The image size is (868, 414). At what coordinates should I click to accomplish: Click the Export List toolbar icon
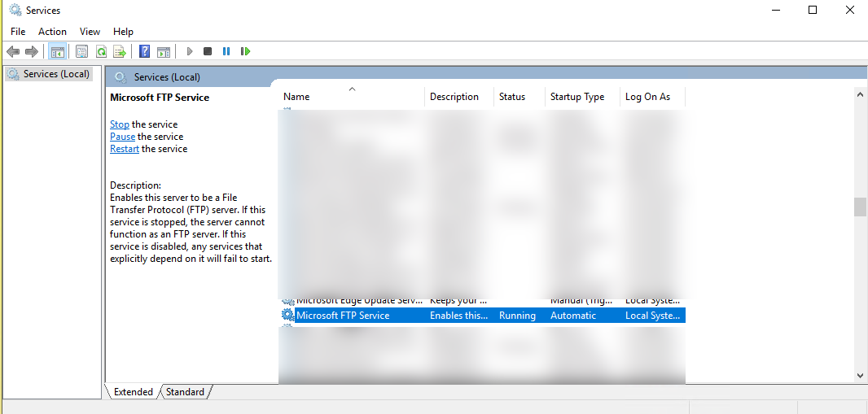[121, 51]
